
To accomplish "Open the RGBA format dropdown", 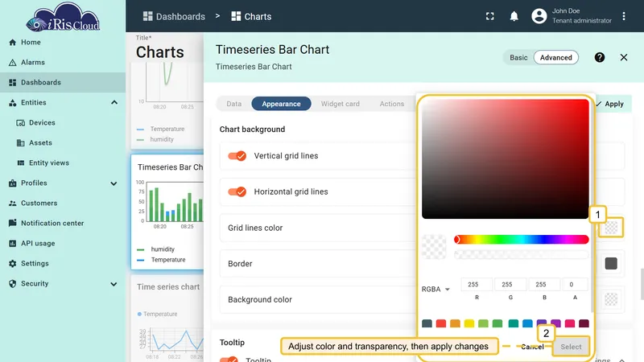I will pos(436,290).
